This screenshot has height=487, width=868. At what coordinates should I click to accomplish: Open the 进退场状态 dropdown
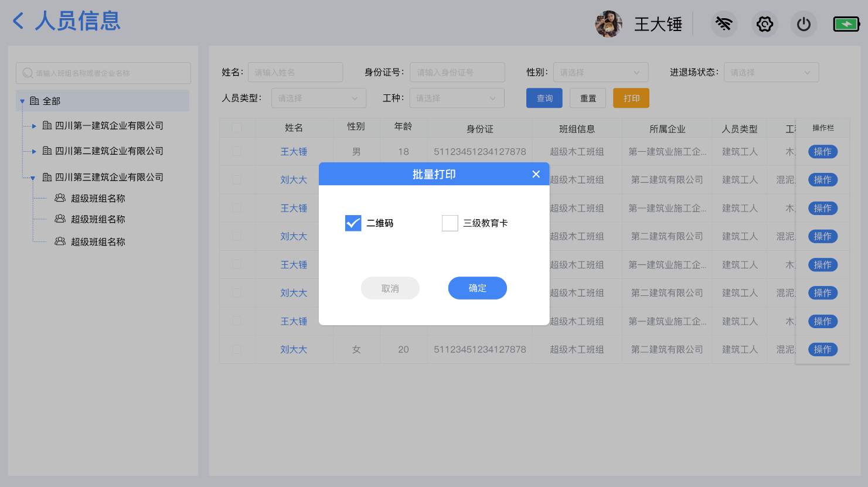pos(771,72)
